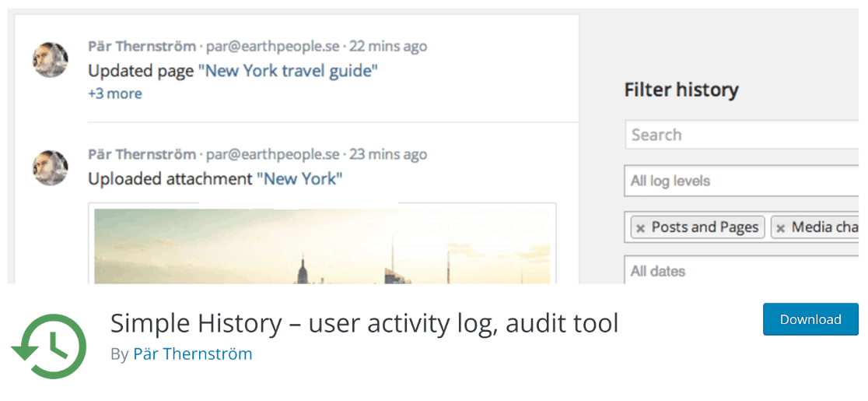Click the Simple History plugin title

364,323
